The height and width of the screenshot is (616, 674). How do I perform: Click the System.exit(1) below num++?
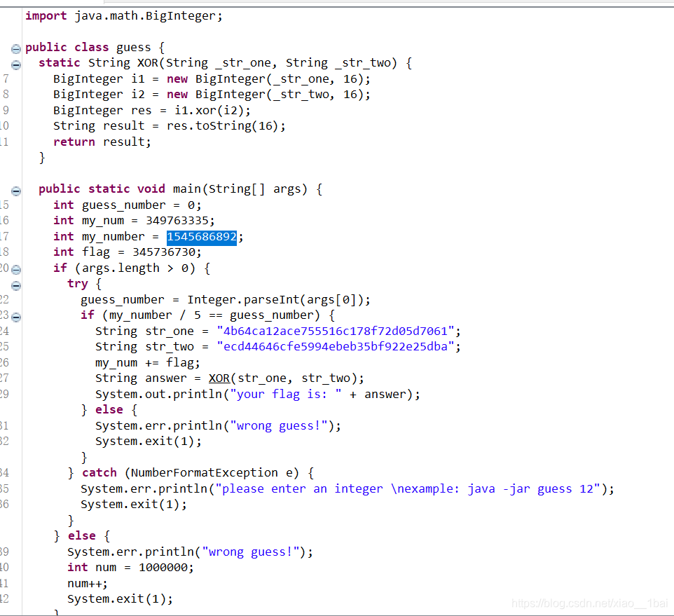pyautogui.click(x=120, y=598)
